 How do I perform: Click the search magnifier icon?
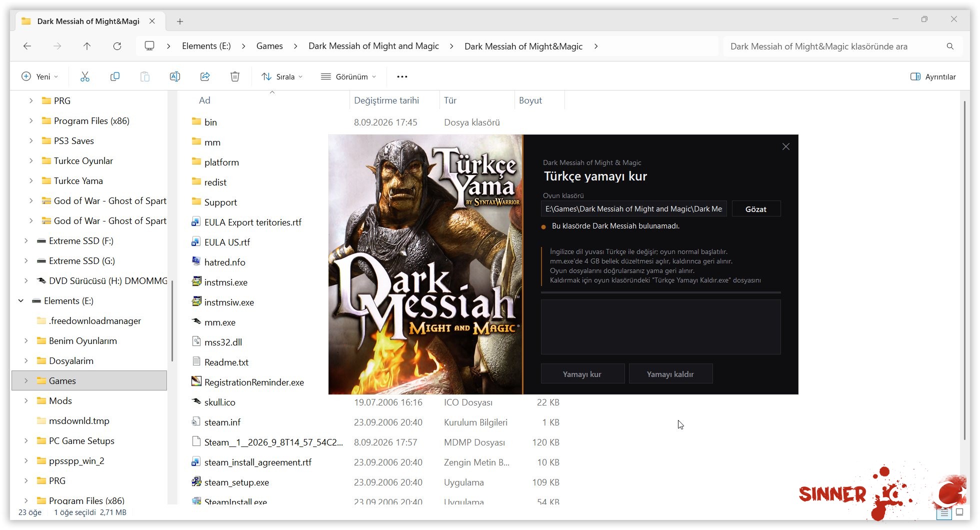950,46
